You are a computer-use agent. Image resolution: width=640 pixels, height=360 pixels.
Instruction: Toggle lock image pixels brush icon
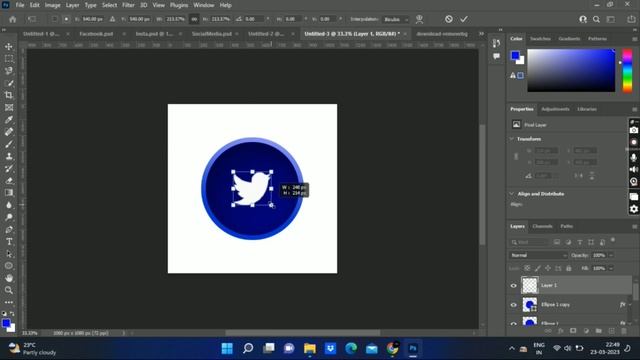tap(538, 268)
